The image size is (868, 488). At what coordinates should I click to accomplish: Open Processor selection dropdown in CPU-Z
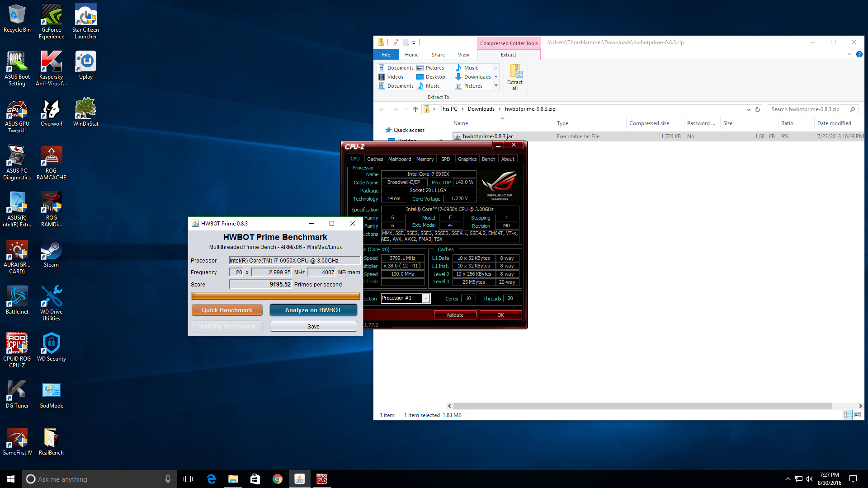(x=426, y=298)
